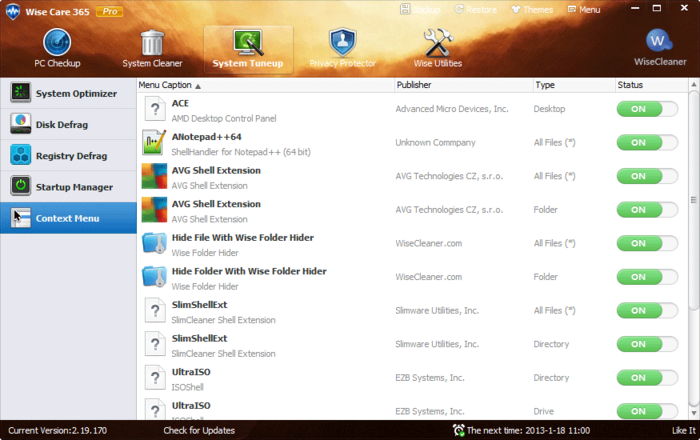Switch to System Optimizer section
Viewport: 700px width, 440px height.
coord(68,93)
